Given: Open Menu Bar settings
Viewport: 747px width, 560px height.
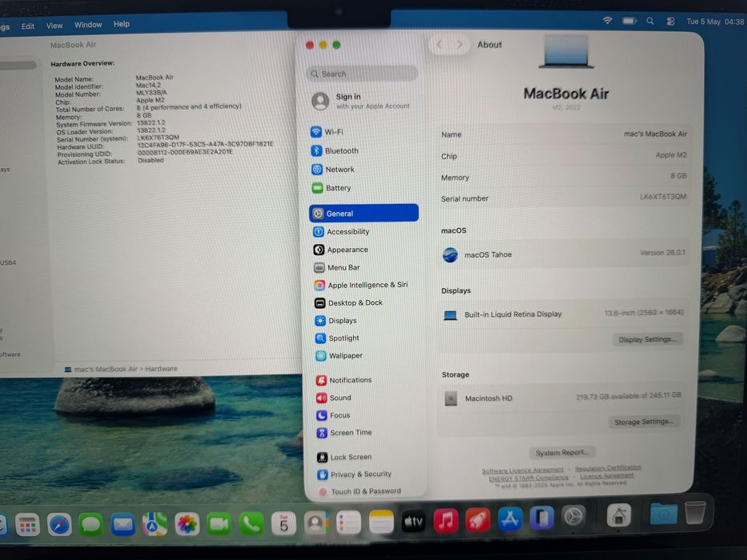Looking at the screenshot, I should pos(337,268).
